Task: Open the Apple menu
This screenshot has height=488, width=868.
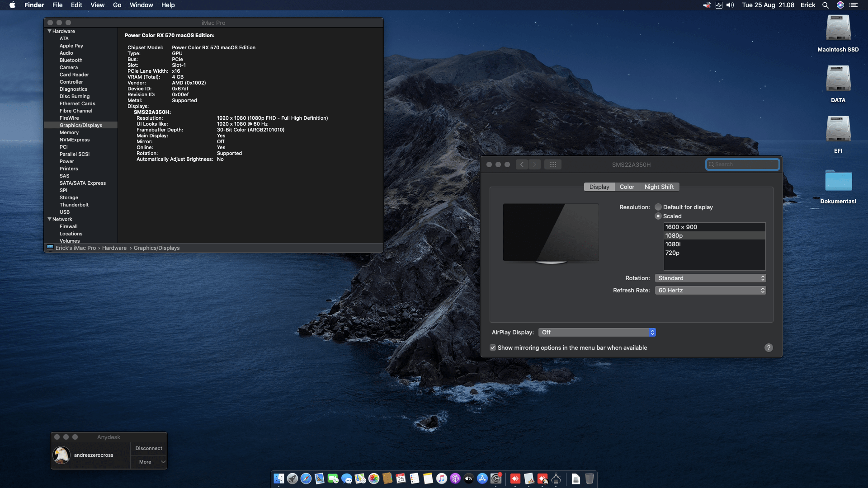Action: coord(12,5)
